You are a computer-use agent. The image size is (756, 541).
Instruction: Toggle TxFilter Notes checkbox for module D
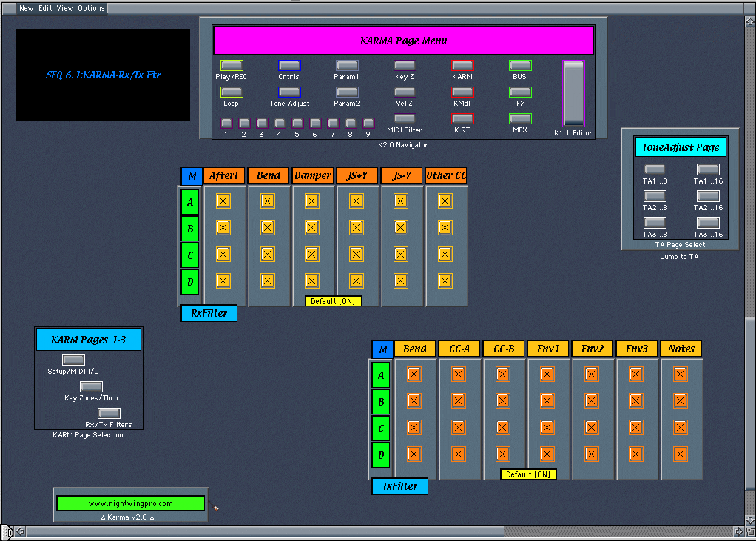(x=680, y=454)
